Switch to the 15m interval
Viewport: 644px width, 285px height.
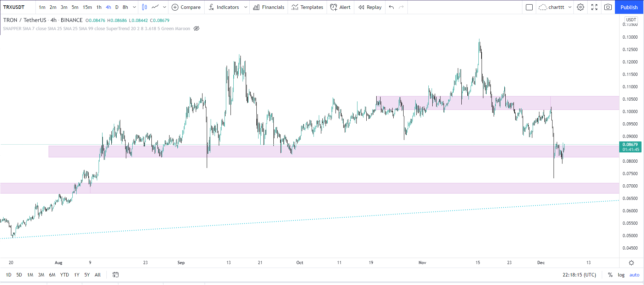coord(87,7)
